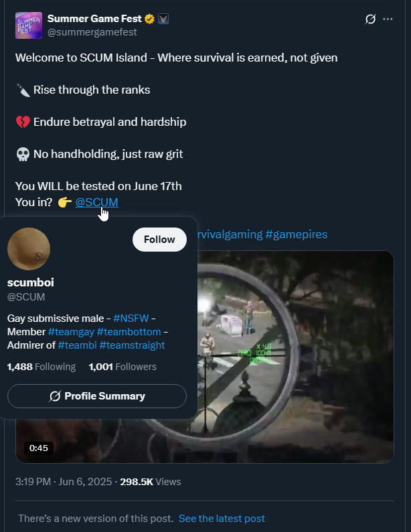
Task: Follow the scumboi account
Action: (159, 240)
